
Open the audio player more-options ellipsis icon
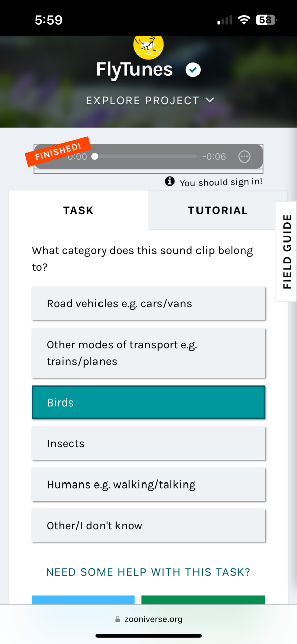click(244, 157)
